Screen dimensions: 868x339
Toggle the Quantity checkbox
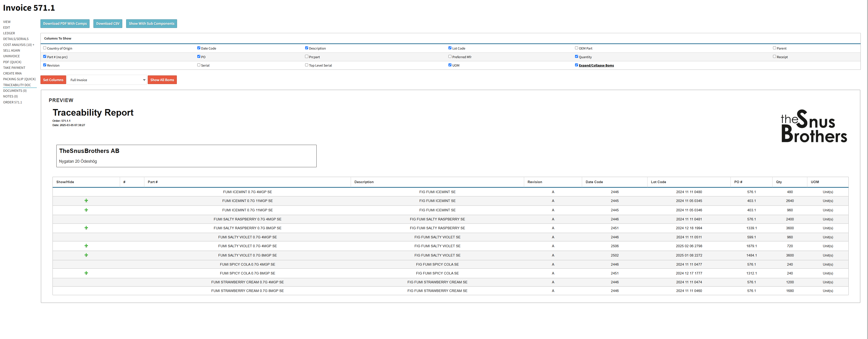point(577,56)
